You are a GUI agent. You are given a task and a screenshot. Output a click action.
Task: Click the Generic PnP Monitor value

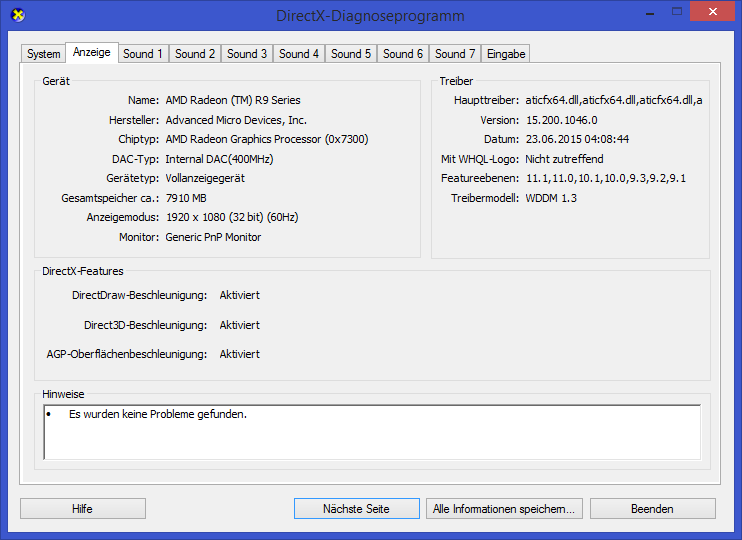[x=213, y=238]
